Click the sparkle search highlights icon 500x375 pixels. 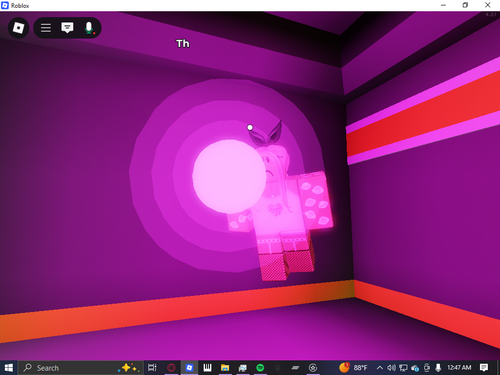click(129, 368)
